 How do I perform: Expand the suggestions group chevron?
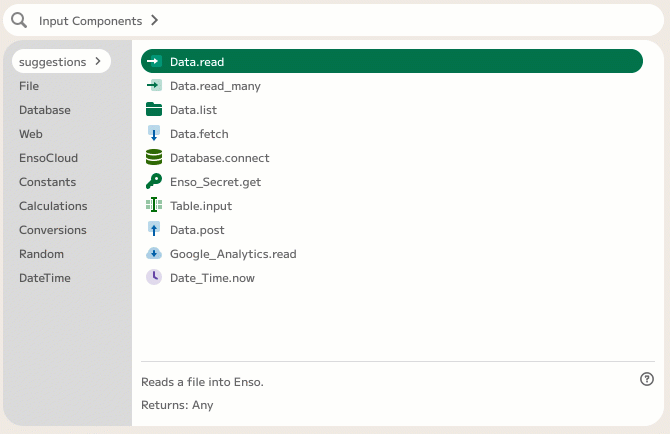click(98, 61)
